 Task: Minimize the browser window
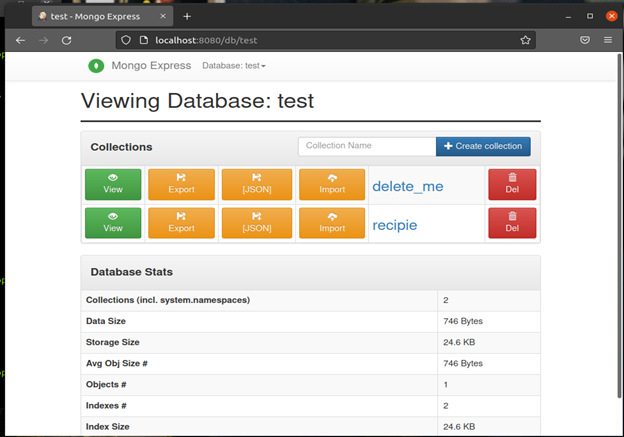pos(568,17)
